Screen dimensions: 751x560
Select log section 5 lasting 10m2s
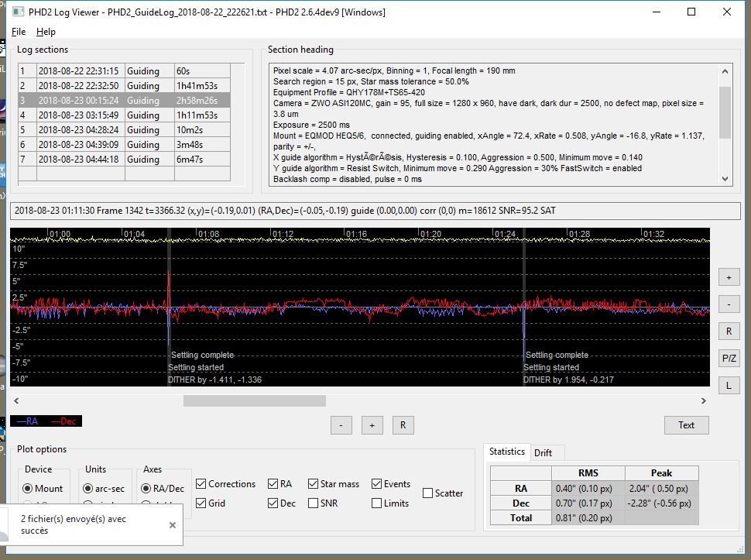click(x=124, y=130)
